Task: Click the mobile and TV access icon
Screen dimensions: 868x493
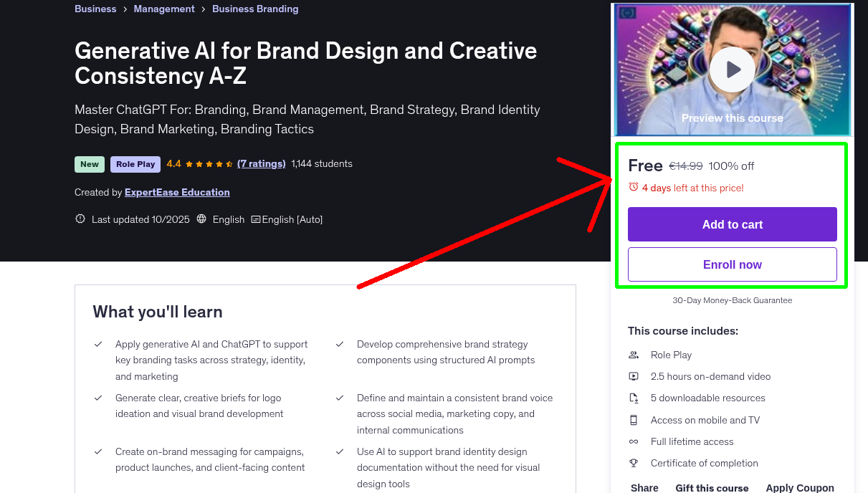Action: [x=633, y=420]
